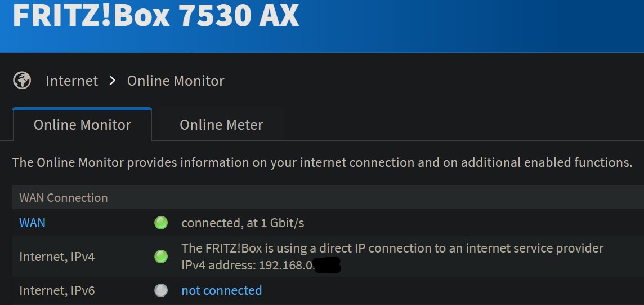Screen dimensions: 644x305
Task: Select the Online Monitor tab
Action: [82, 125]
